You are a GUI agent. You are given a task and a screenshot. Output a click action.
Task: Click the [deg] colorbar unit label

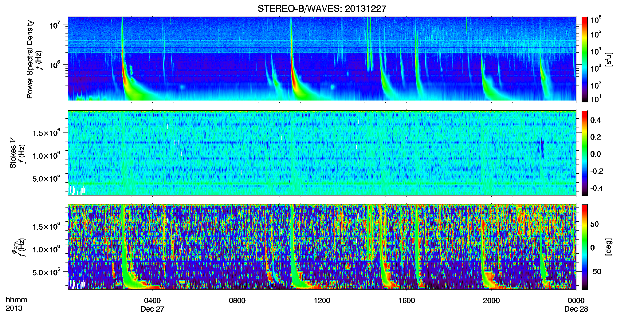[x=609, y=247]
